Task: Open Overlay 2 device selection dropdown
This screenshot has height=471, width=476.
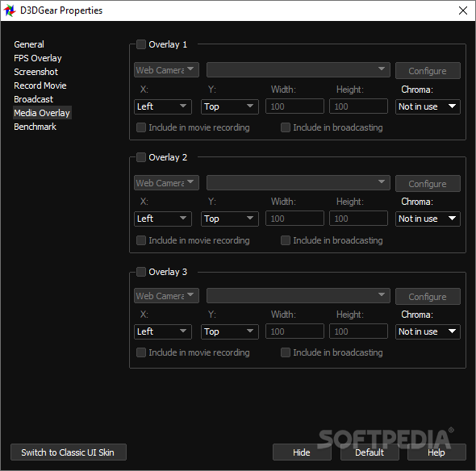Action: coord(299,183)
